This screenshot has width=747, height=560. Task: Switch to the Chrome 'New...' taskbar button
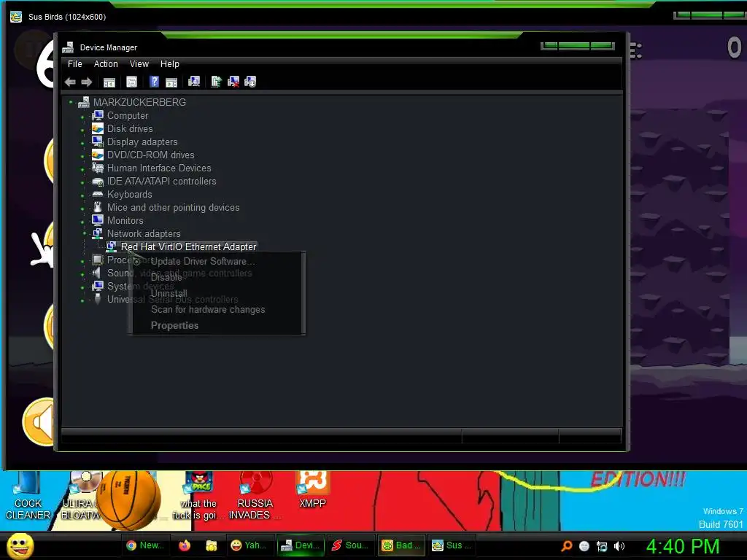(x=145, y=545)
